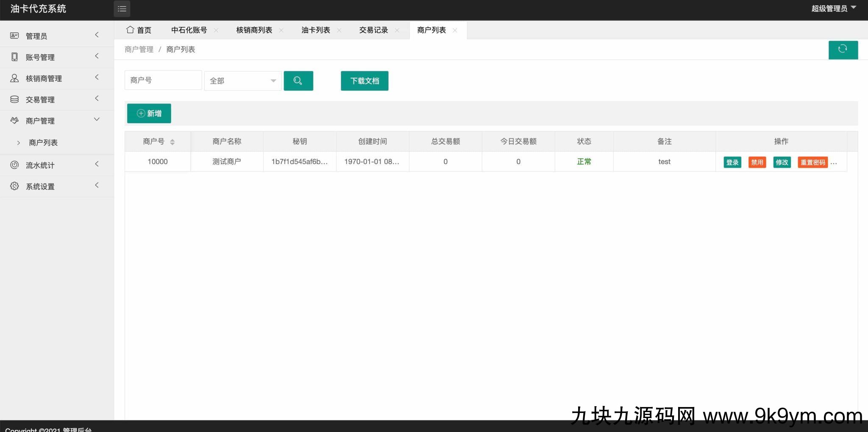Image resolution: width=868 pixels, height=432 pixels.
Task: Open the 全部 status dropdown
Action: [242, 80]
